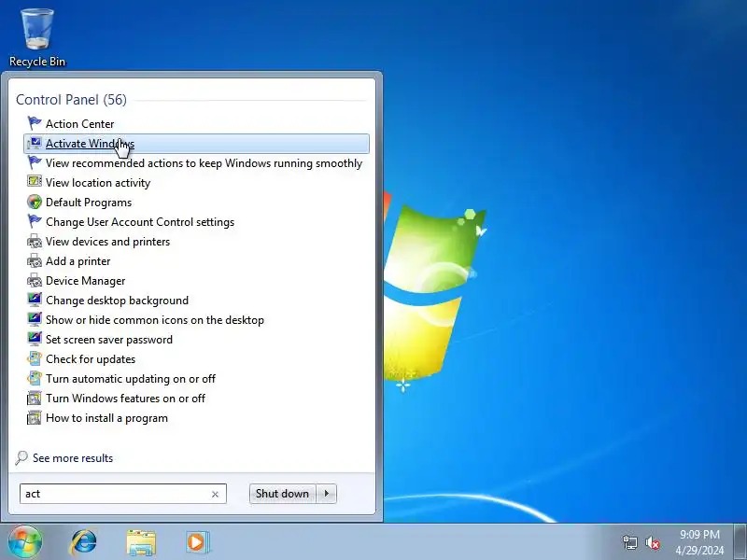Click the Add a printer icon
The width and height of the screenshot is (747, 560).
click(35, 261)
